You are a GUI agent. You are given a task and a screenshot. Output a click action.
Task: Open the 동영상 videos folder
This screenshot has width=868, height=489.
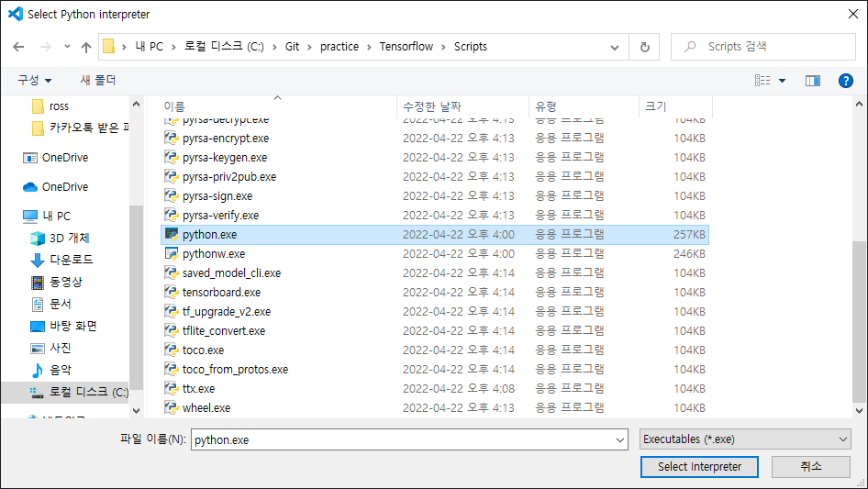pyautogui.click(x=56, y=282)
